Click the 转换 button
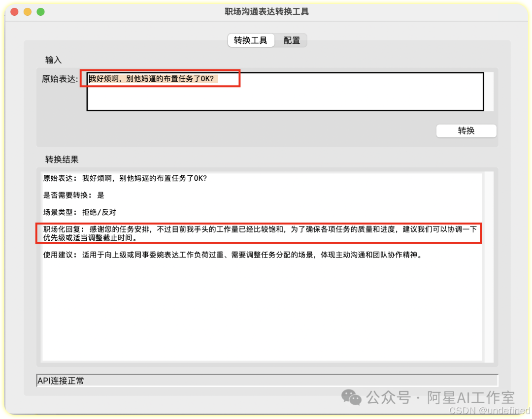The width and height of the screenshot is (532, 419). click(x=466, y=131)
